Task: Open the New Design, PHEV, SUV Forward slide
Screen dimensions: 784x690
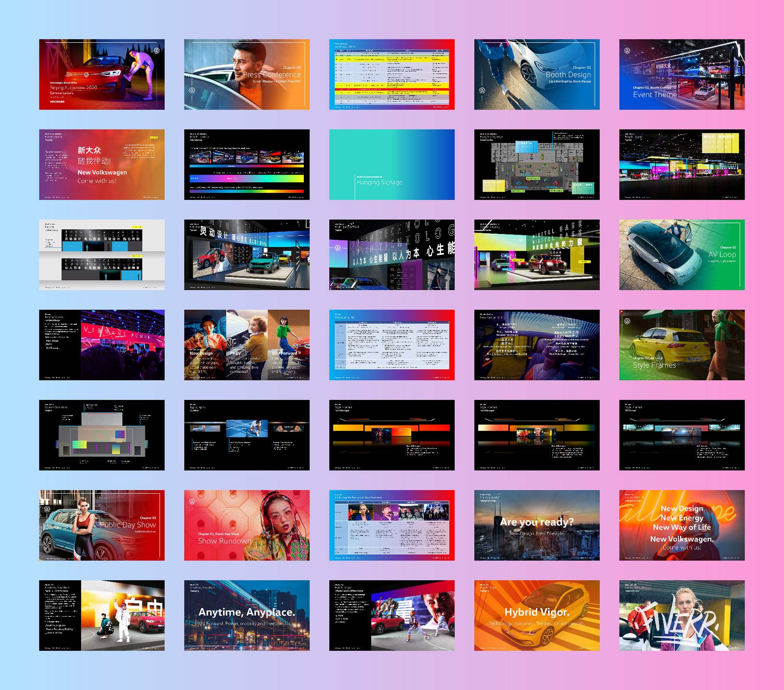Action: (247, 345)
